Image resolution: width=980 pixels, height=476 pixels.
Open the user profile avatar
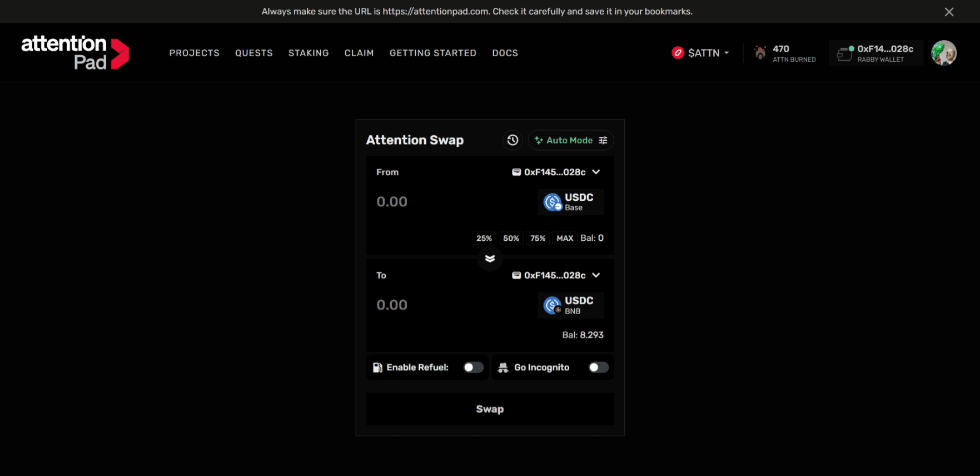pos(944,53)
